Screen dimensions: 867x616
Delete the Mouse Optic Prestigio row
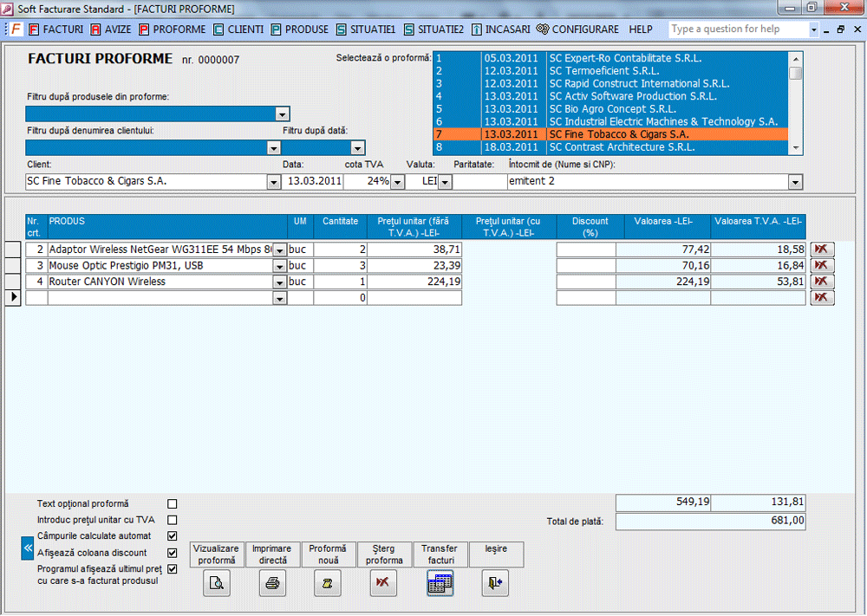click(822, 266)
